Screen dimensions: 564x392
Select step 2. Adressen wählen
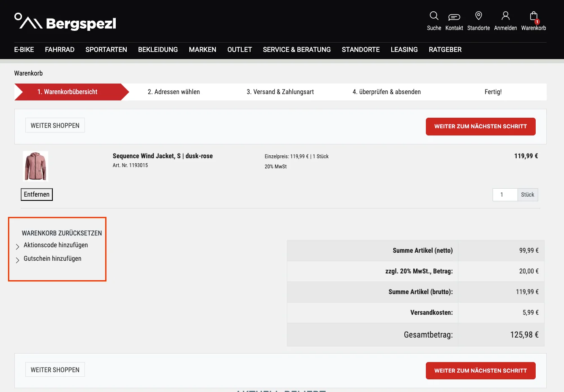(x=174, y=92)
